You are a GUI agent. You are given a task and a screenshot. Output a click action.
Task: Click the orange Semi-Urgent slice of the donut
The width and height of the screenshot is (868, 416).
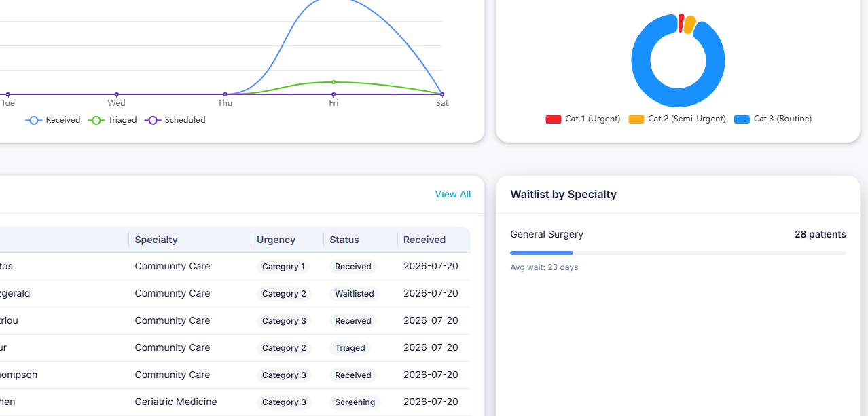click(x=689, y=24)
